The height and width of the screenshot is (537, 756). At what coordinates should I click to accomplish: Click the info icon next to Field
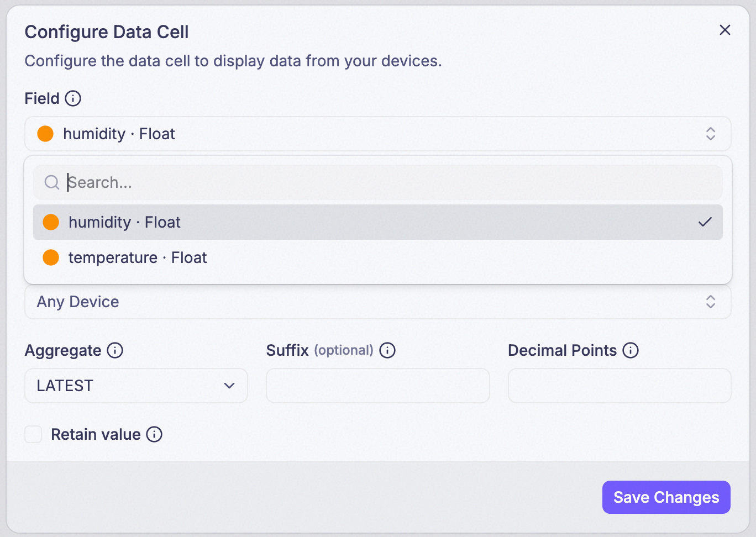tap(73, 98)
